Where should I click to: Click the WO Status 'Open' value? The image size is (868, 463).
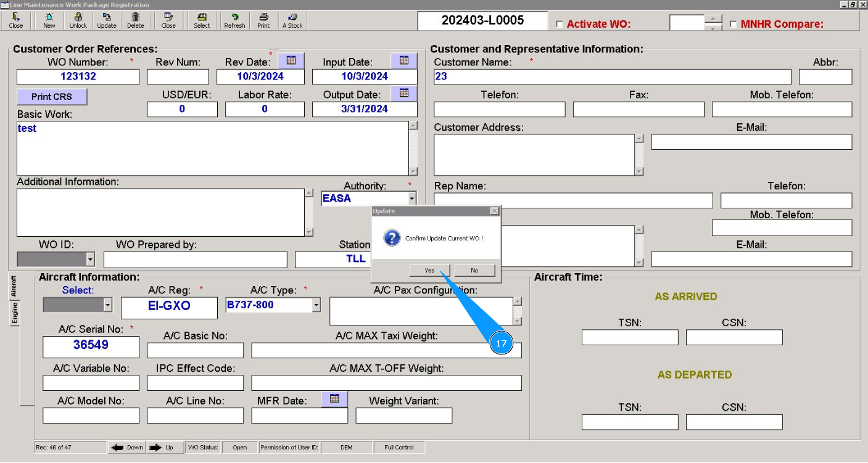240,448
